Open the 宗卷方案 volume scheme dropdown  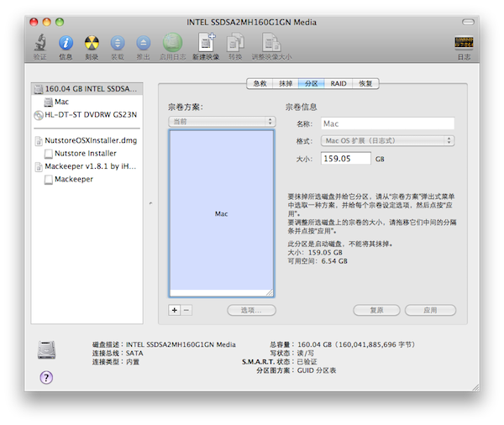coord(221,122)
